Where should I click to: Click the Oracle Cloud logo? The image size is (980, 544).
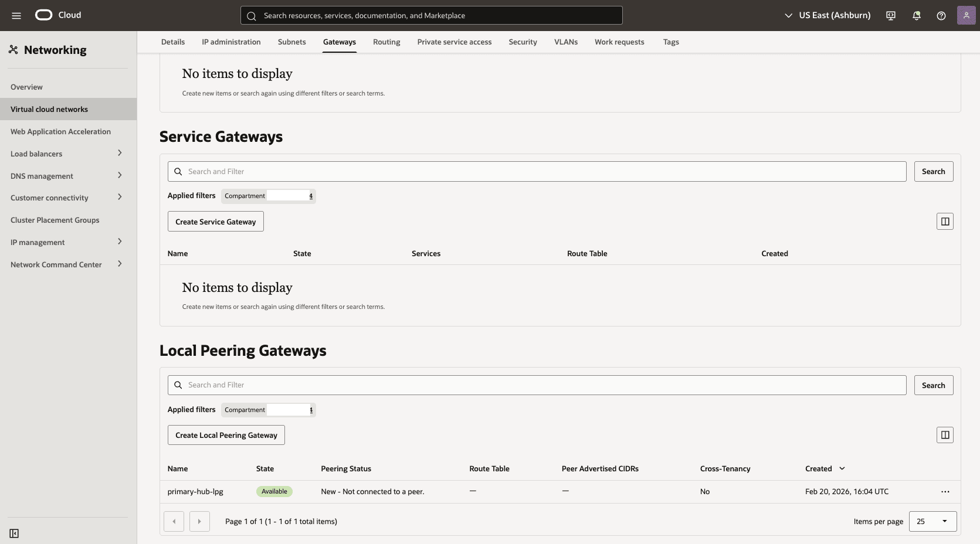point(43,15)
